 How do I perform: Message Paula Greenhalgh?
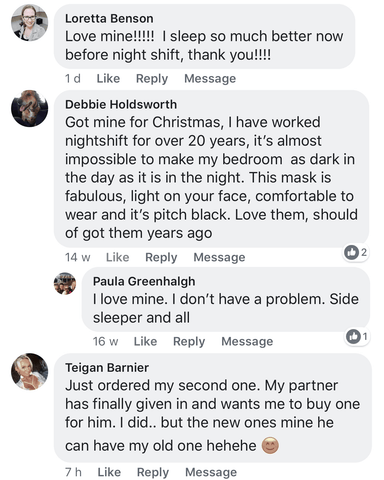point(247,341)
